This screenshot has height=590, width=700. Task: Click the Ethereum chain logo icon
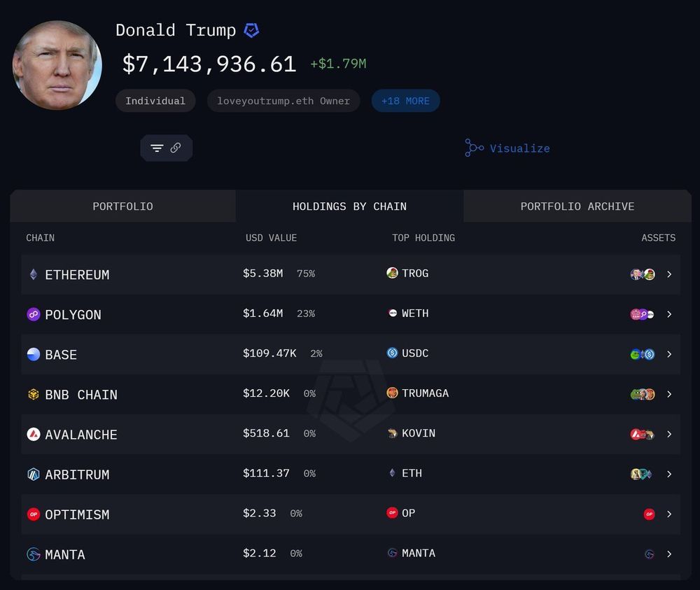(34, 274)
